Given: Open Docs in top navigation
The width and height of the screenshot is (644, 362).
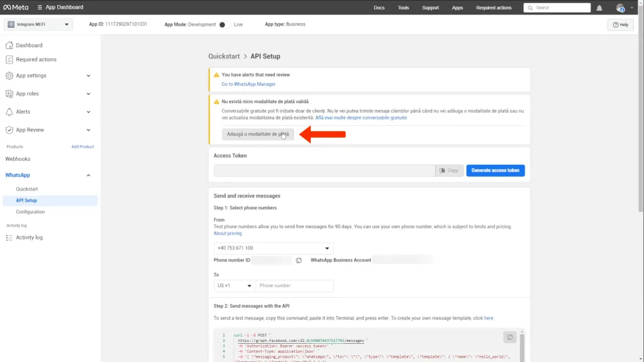Looking at the screenshot, I should click(x=379, y=8).
